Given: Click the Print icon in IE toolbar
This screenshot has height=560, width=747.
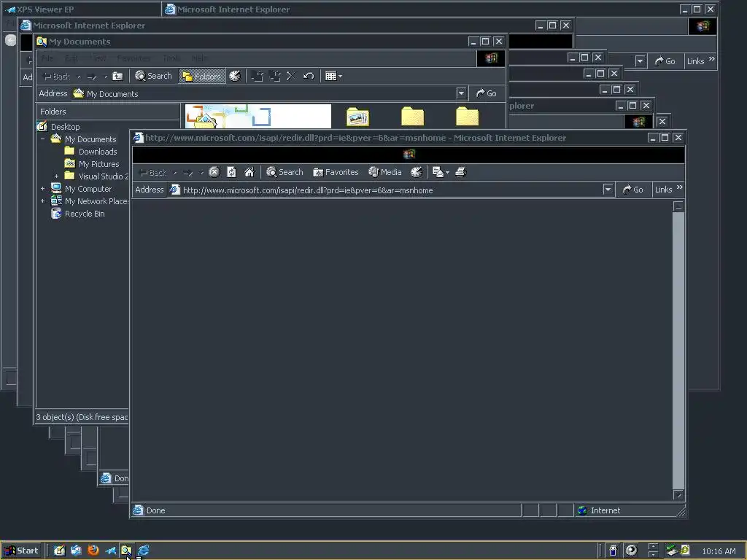Looking at the screenshot, I should point(461,172).
